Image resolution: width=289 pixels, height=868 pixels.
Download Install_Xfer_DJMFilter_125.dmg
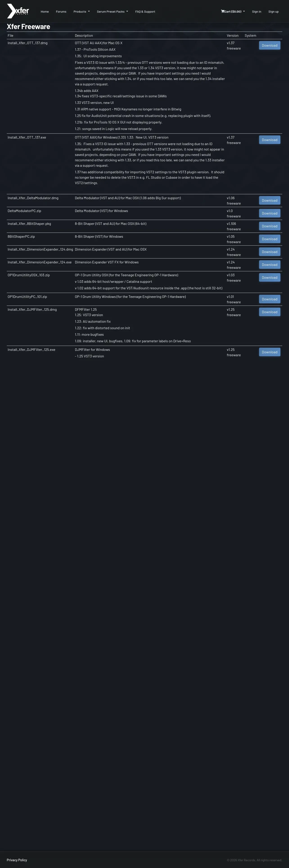click(269, 312)
